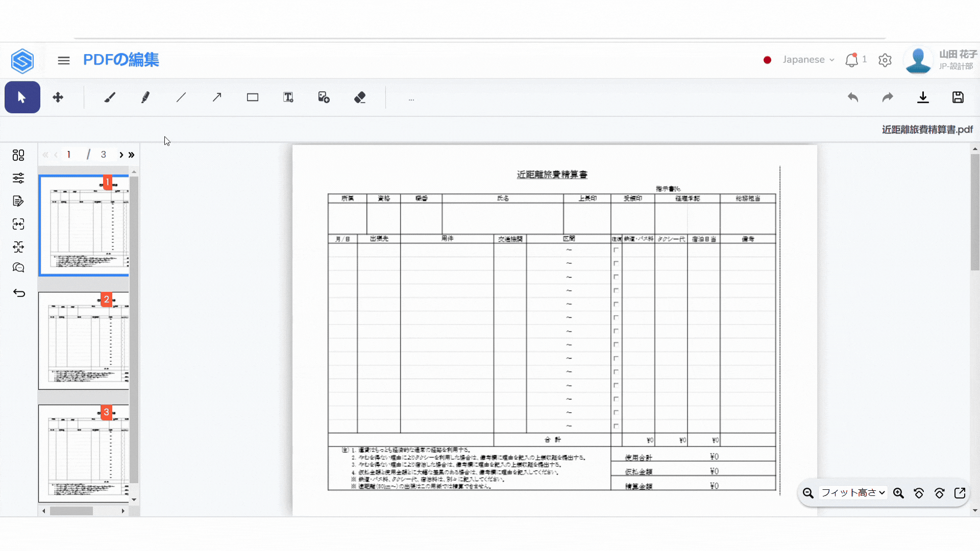Open the Japanese language dropdown
Screen dimensions: 980x551
(808, 60)
